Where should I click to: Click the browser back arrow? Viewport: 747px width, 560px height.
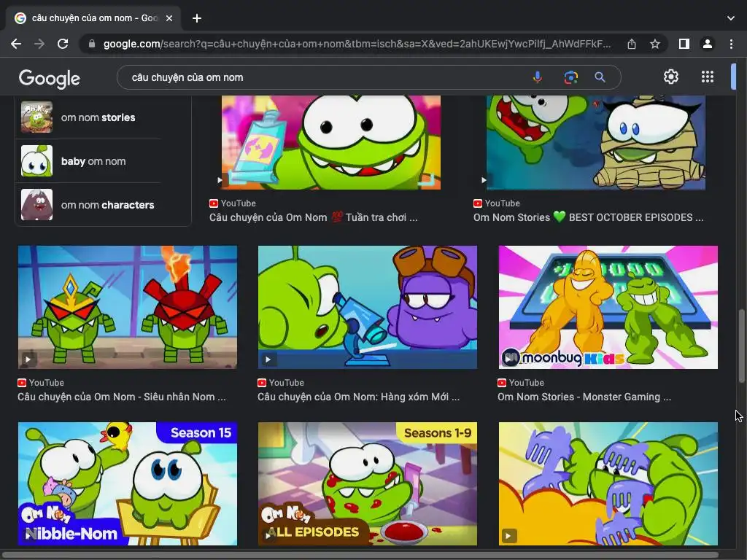point(16,44)
